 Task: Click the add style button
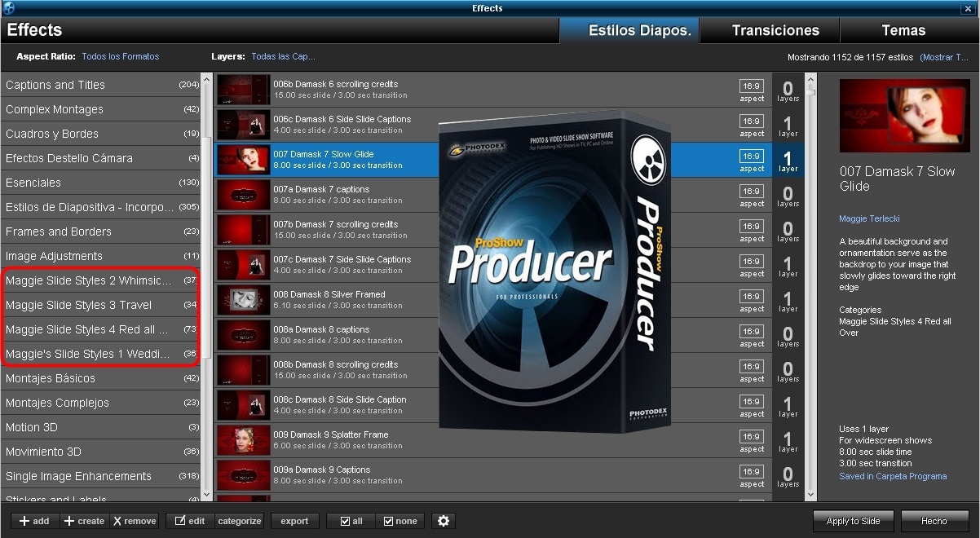pos(35,521)
